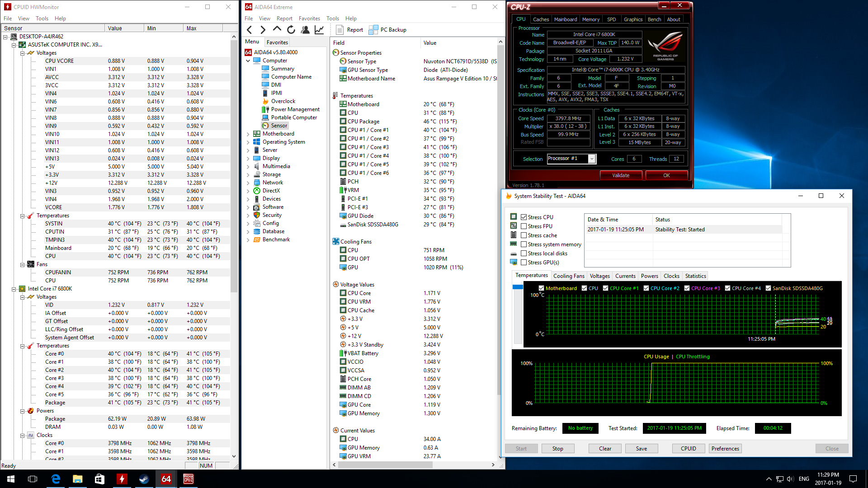Click Validate button in CPU-Z

point(621,175)
